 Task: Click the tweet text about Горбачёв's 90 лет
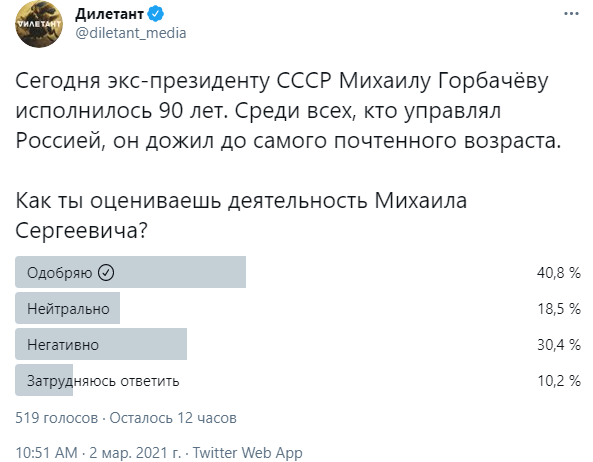click(288, 110)
